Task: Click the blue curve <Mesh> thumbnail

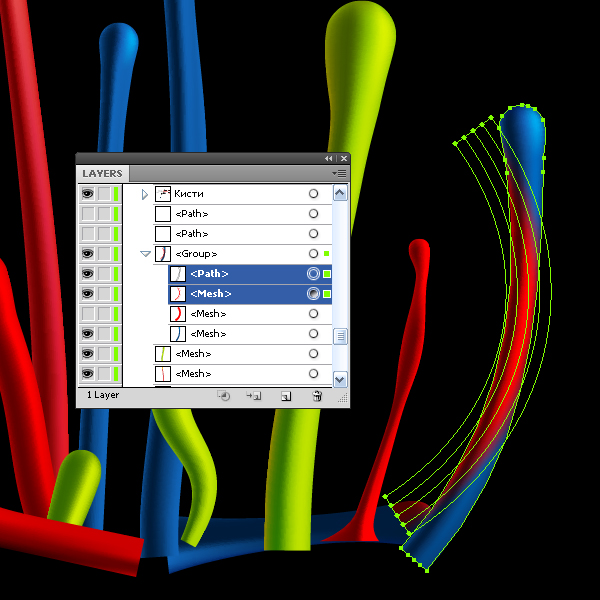Action: [x=178, y=333]
